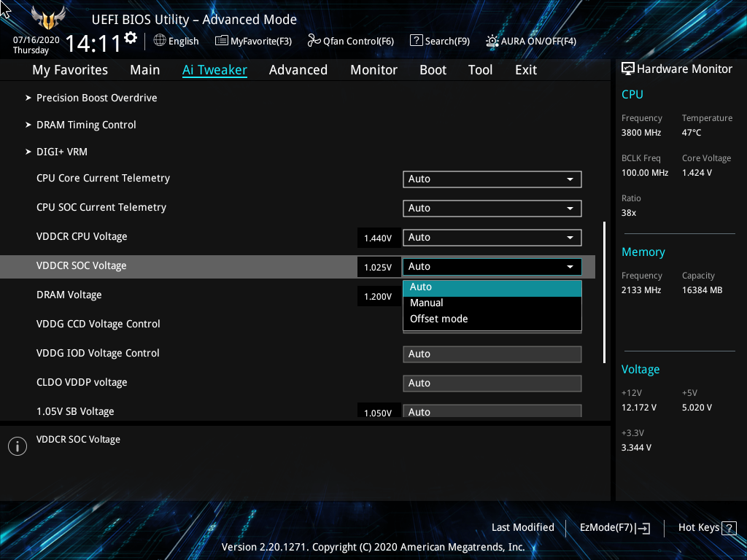Click the 14:11 clock display
The width and height of the screenshot is (747, 560).
pos(93,43)
